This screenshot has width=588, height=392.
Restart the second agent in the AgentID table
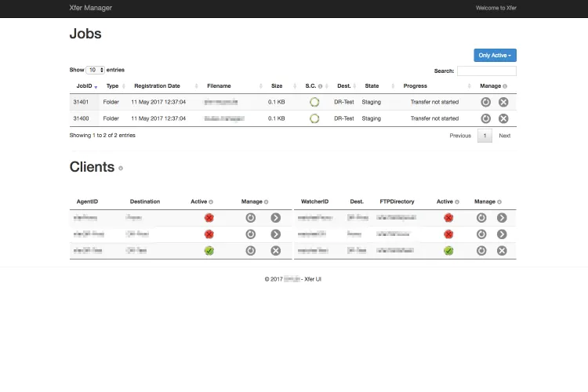[x=251, y=234]
